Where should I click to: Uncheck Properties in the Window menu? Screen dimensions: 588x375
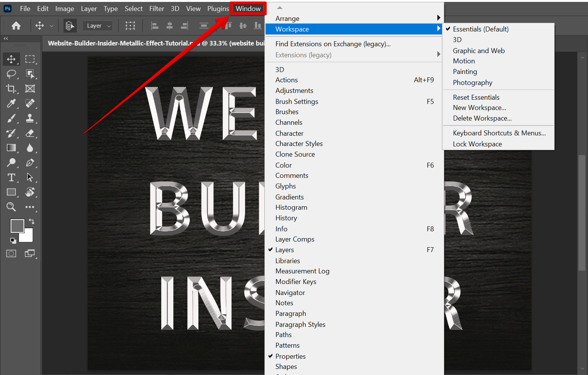point(290,356)
